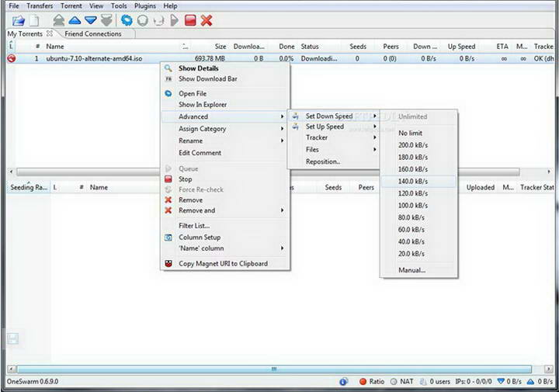559x392 pixels.
Task: Open the Files submenu
Action: [x=333, y=150]
